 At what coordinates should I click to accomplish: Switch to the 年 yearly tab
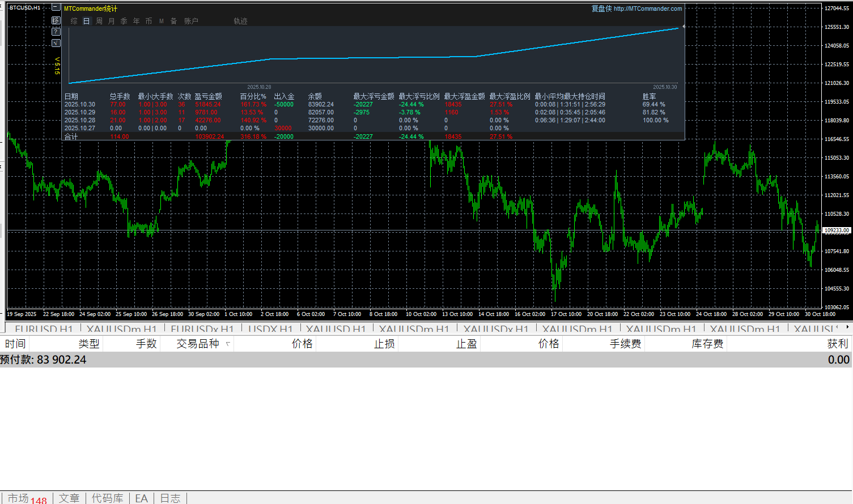(136, 21)
